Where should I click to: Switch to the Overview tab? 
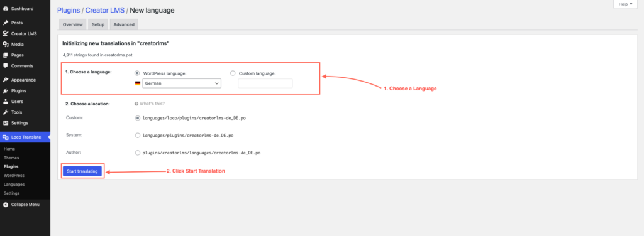click(73, 24)
